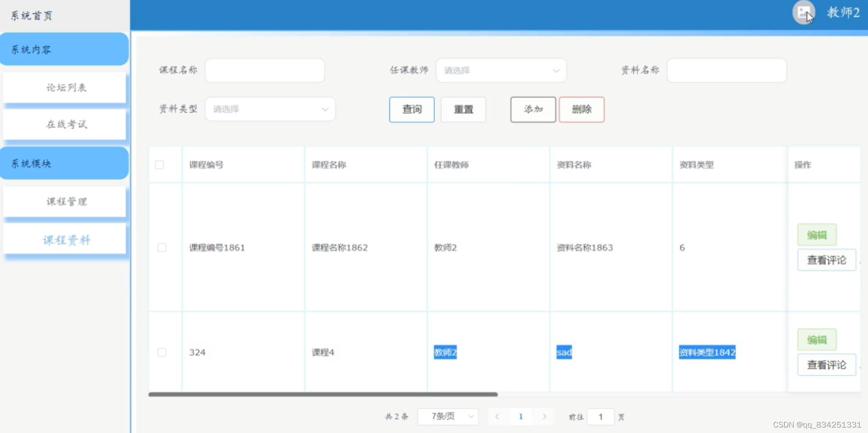
Task: Click the highlighted sad cell
Action: [x=564, y=352]
